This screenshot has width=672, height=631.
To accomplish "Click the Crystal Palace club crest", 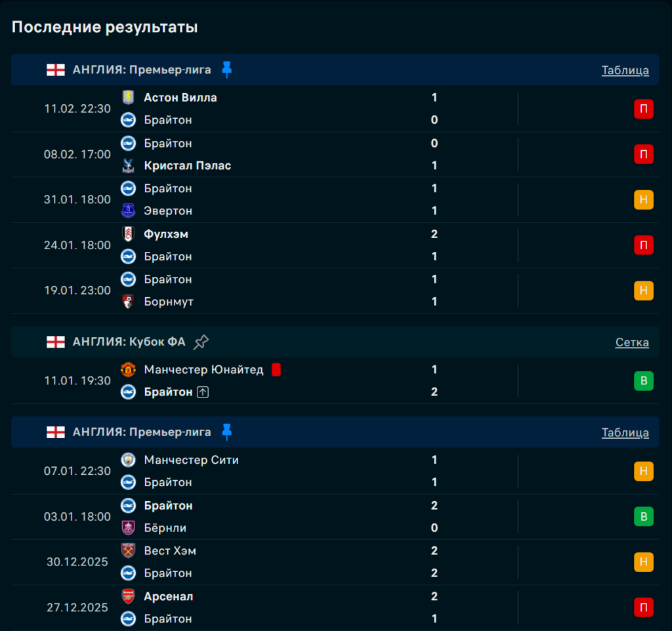I will click(128, 166).
